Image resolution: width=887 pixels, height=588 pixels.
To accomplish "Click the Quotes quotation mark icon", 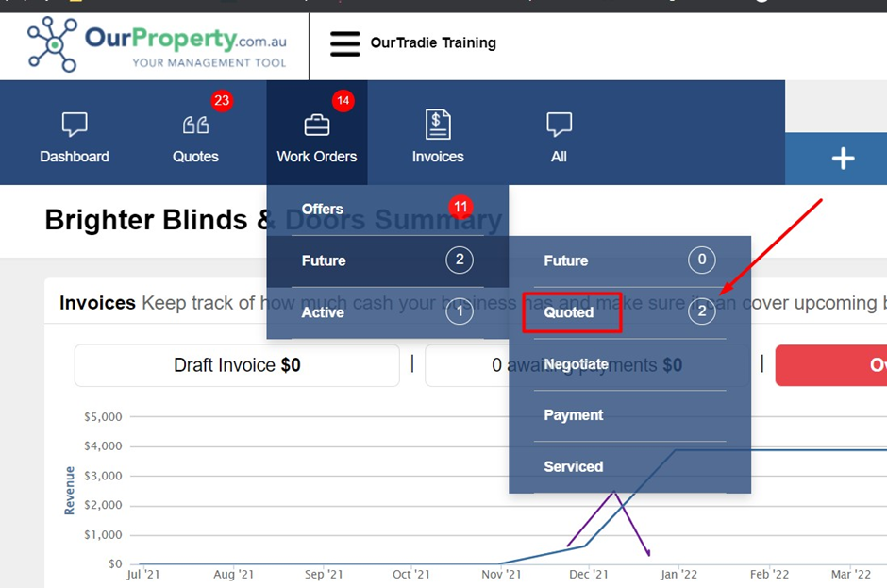I will coord(195,125).
